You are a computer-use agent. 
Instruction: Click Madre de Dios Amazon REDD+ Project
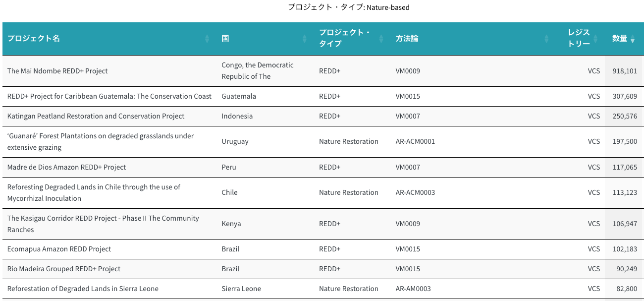pos(66,167)
